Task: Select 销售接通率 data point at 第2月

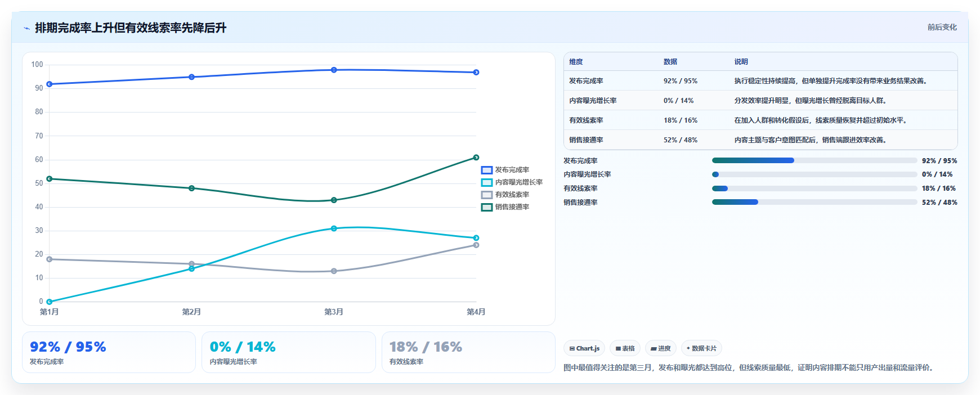Action: coord(191,188)
